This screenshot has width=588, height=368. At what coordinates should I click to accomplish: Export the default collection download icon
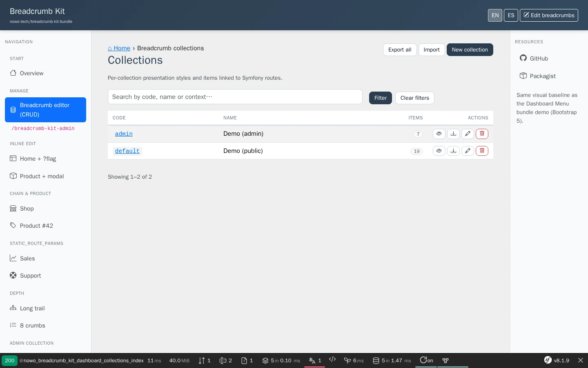click(453, 151)
